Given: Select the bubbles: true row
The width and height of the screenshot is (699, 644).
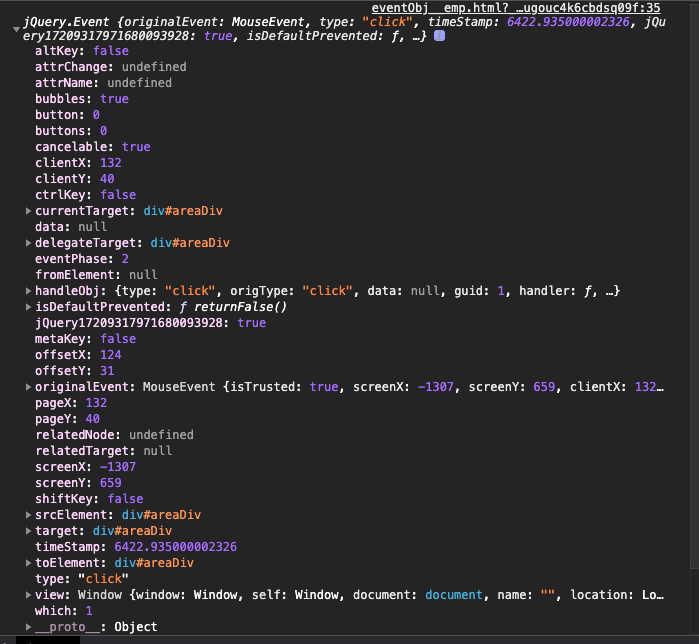Looking at the screenshot, I should pyautogui.click(x=82, y=99).
